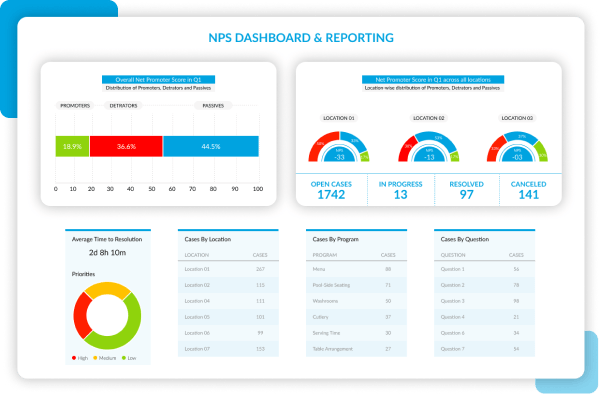600x395 pixels.
Task: Select the Cutlery row
Action: pos(356,317)
